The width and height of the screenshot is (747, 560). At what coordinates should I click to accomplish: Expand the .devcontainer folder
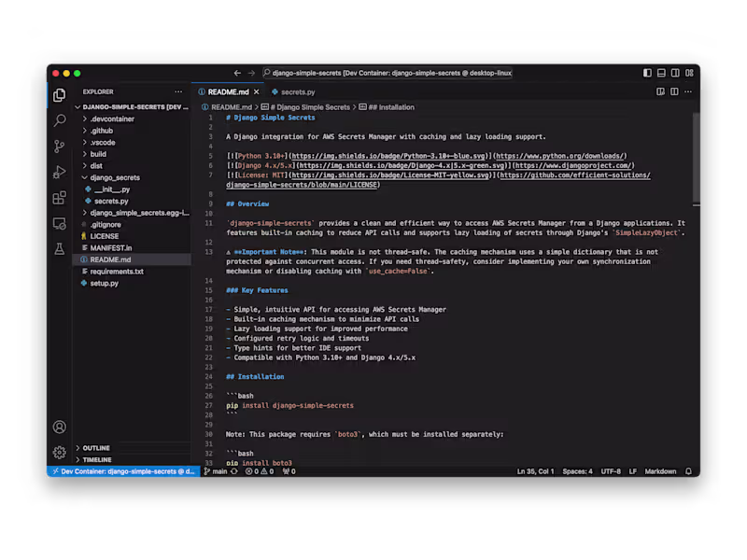132,119
